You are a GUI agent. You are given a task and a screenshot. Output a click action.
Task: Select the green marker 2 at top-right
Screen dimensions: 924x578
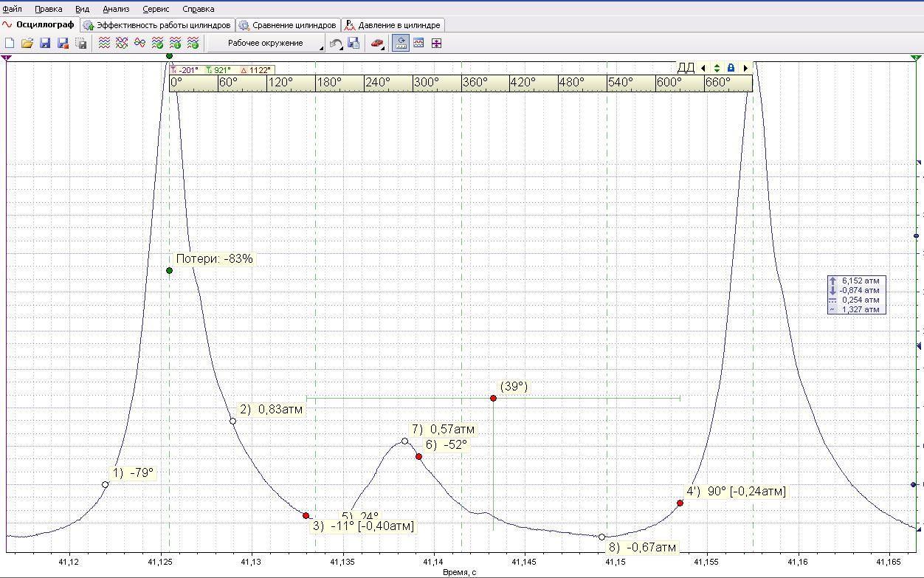916,58
